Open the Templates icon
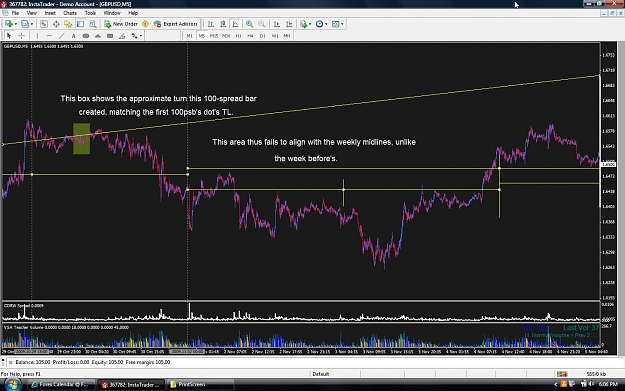 click(x=336, y=24)
